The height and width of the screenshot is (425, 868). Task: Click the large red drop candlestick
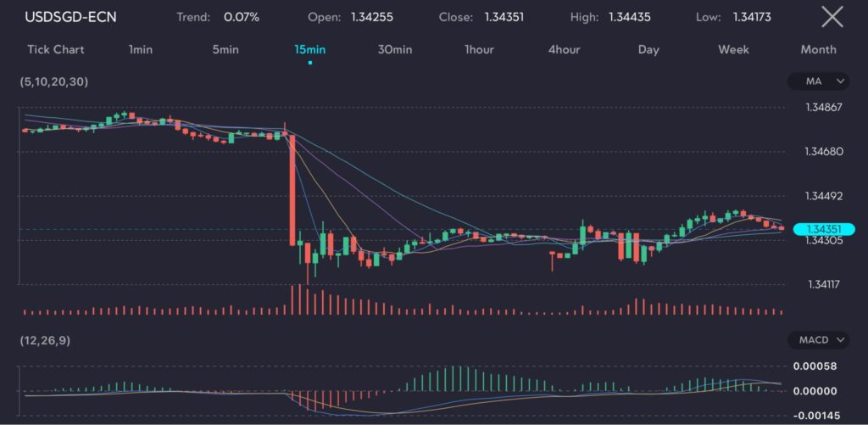292,191
